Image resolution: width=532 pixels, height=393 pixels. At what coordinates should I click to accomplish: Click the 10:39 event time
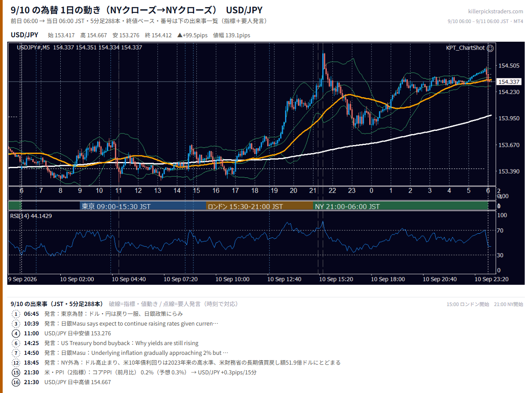[x=31, y=323]
